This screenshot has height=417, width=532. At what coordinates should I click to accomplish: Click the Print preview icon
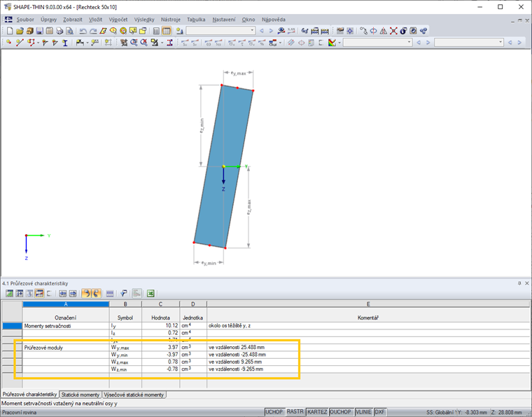pyautogui.click(x=69, y=31)
